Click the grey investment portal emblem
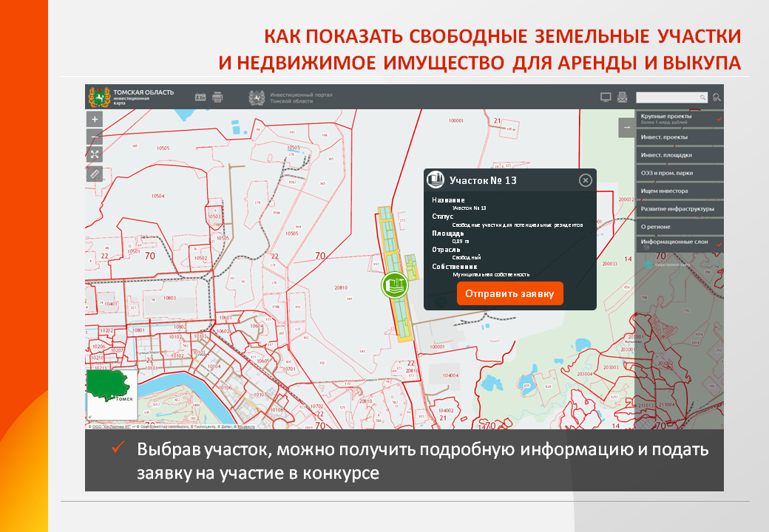Screen dimensions: 769x532 click(257, 98)
